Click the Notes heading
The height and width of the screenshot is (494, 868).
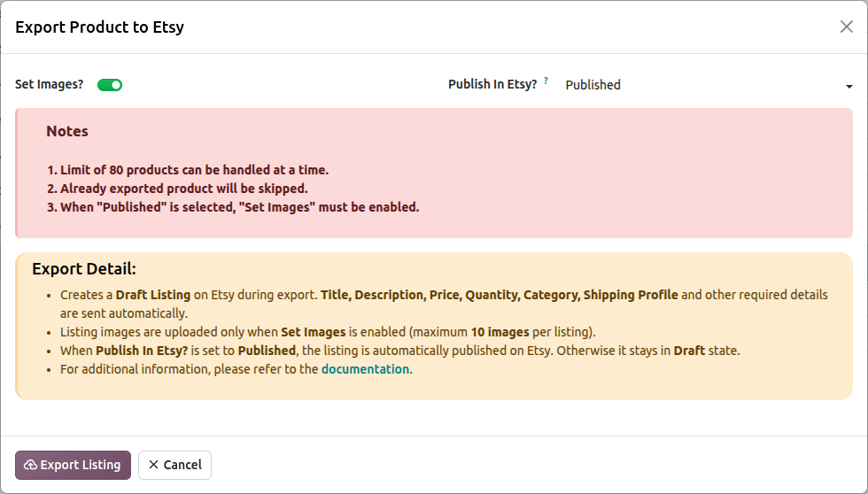67,131
